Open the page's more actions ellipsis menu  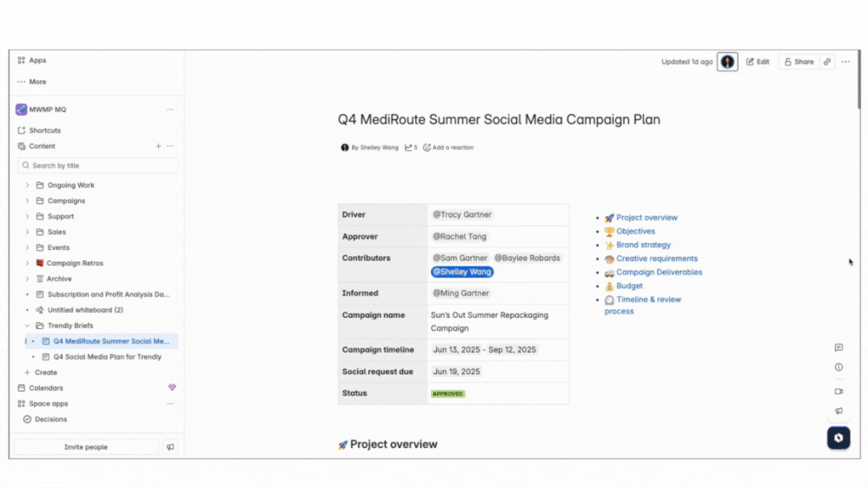pos(845,62)
